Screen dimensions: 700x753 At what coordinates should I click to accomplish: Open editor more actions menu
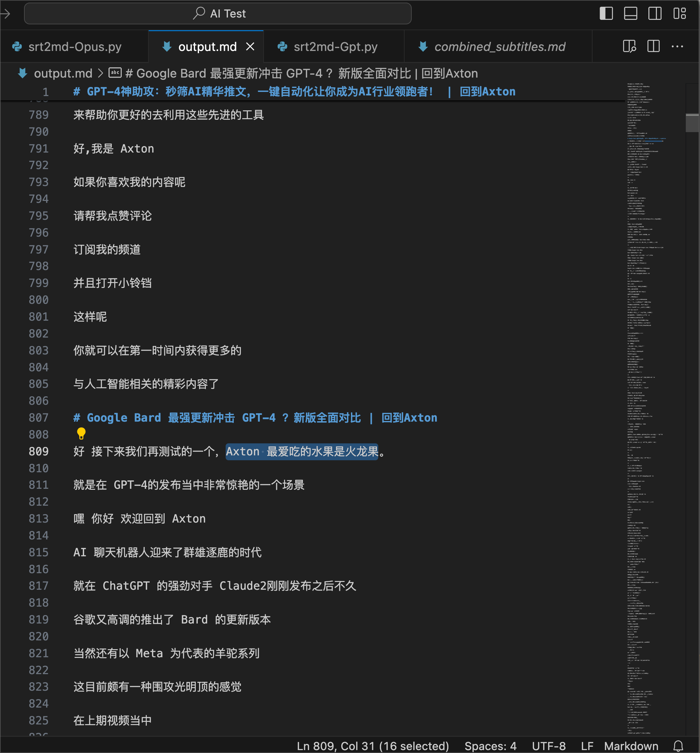(x=677, y=46)
